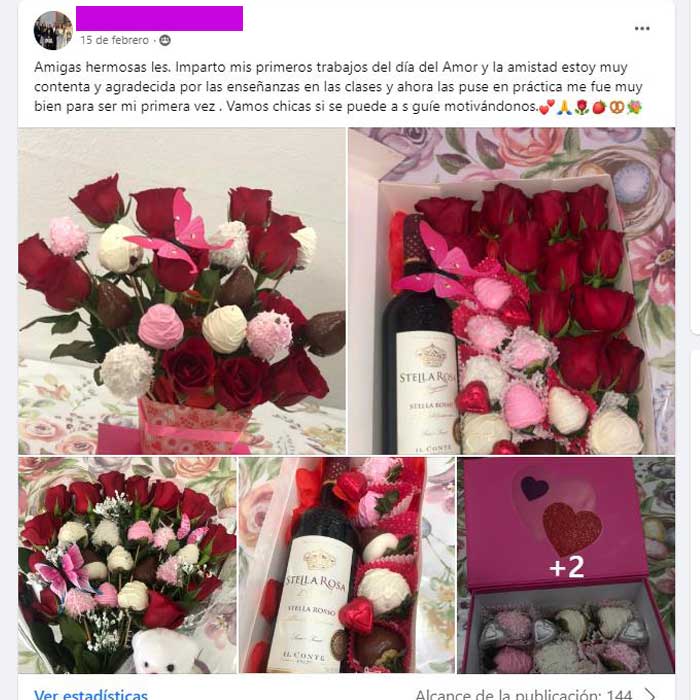
Task: Open the poster's profile picture
Action: click(53, 30)
